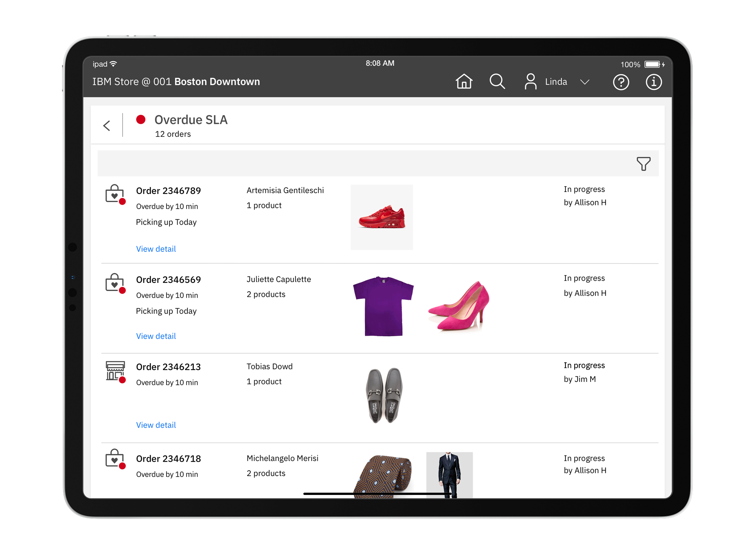
Task: Click bag icon beside Order 2346569
Action: (x=115, y=283)
